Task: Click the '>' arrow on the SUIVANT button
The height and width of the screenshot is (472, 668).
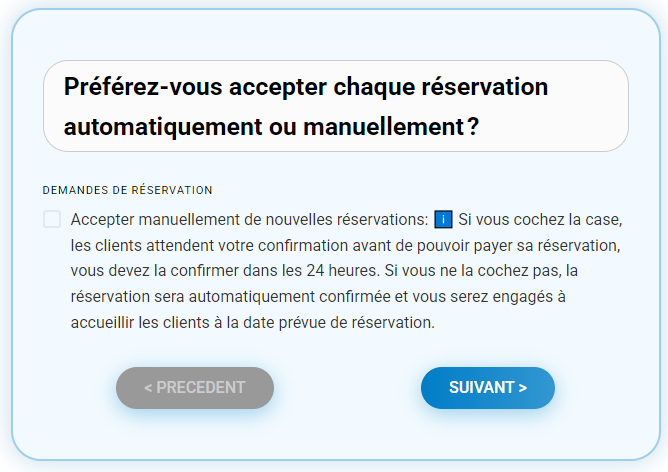Action: [523, 388]
